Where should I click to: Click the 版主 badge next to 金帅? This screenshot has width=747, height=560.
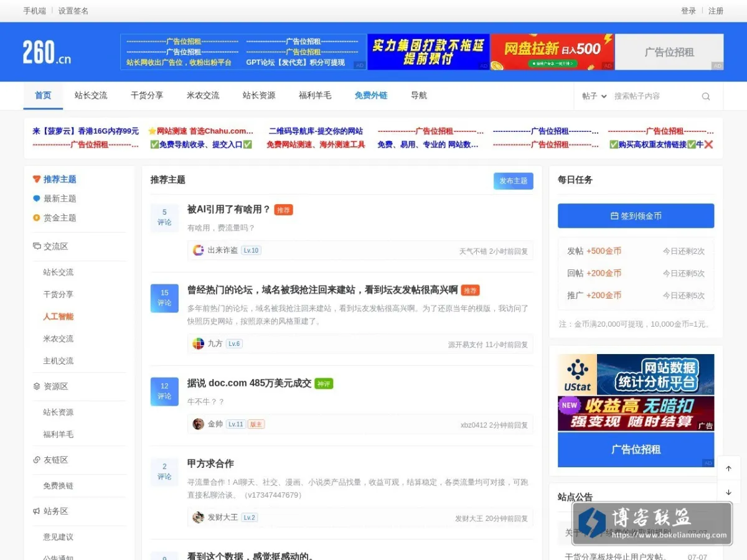tap(256, 424)
